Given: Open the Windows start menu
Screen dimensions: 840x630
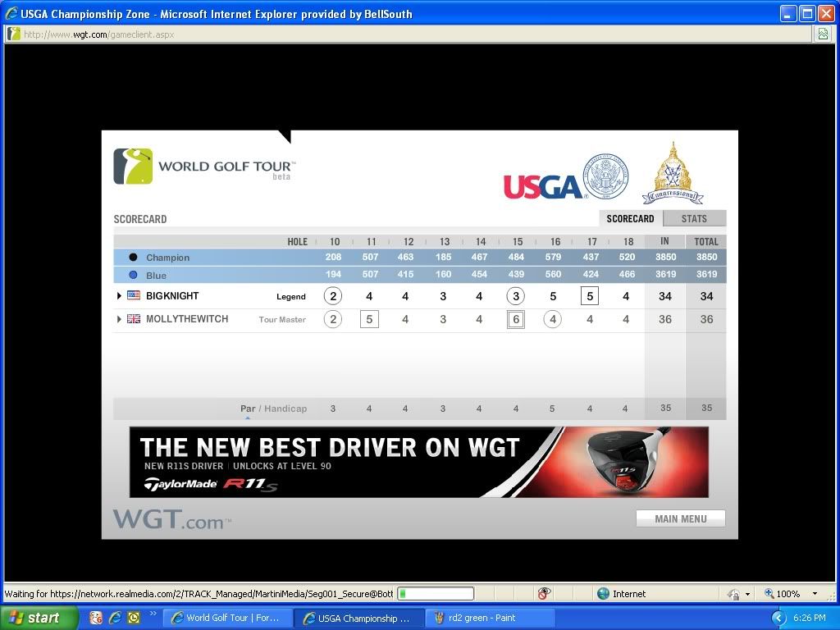Looking at the screenshot, I should [x=39, y=618].
